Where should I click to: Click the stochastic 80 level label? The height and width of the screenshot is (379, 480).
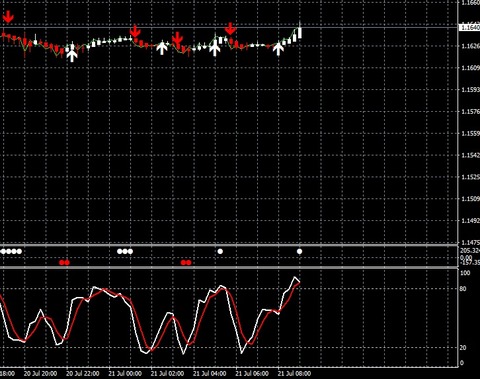tap(463, 289)
